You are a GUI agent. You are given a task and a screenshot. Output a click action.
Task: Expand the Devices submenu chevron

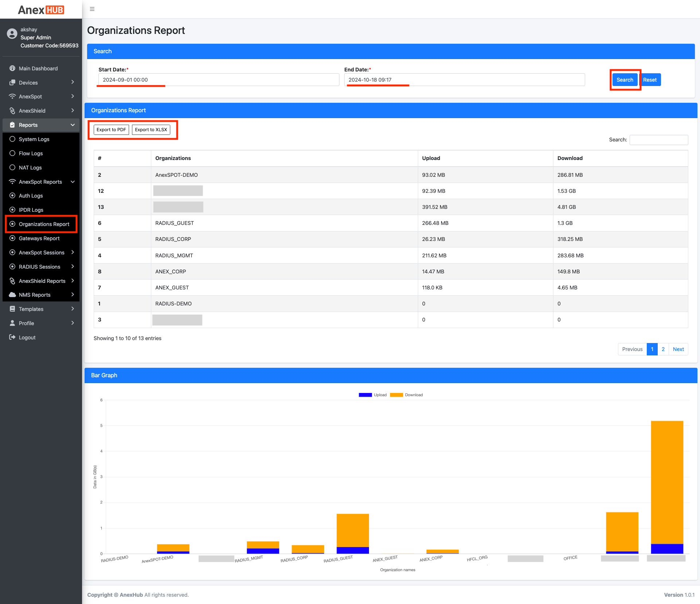[x=73, y=82]
